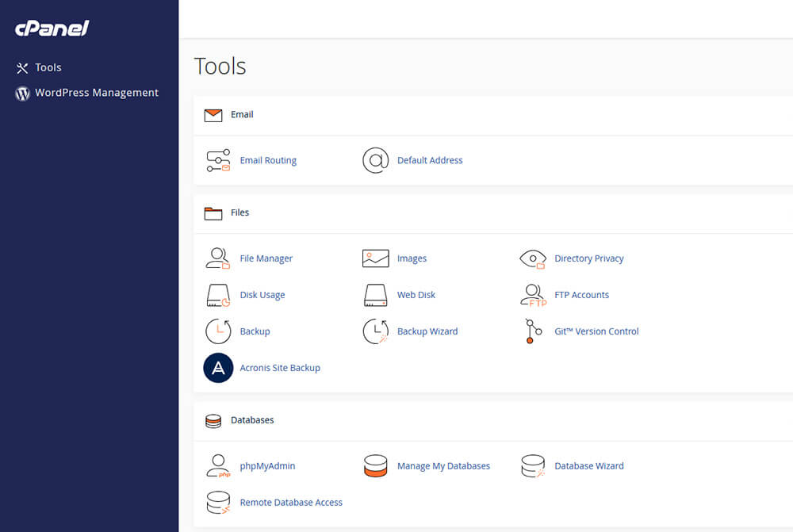The height and width of the screenshot is (532, 793).
Task: Open the phpMyAdmin icon
Action: coord(218,466)
